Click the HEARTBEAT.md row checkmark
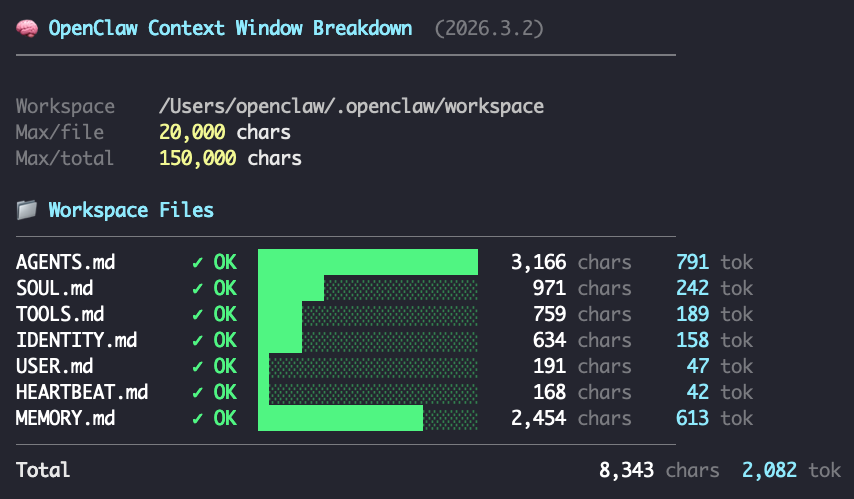The image size is (854, 499). tap(197, 393)
